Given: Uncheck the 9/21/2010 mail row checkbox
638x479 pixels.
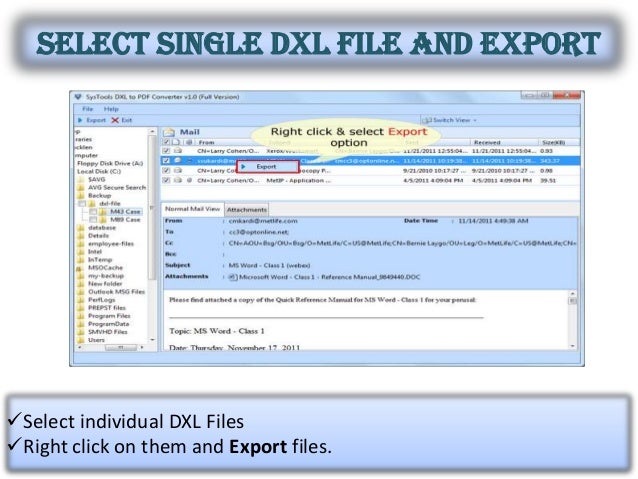Looking at the screenshot, I should 166,171.
